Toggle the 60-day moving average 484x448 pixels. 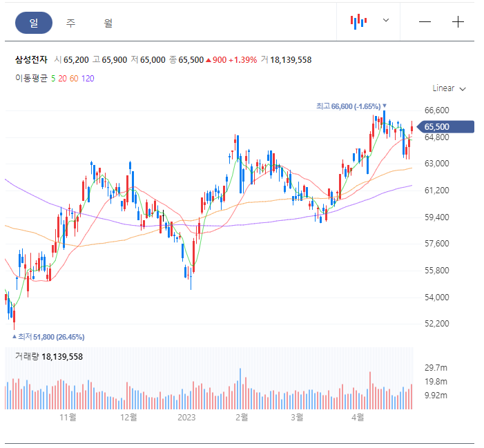(x=74, y=79)
